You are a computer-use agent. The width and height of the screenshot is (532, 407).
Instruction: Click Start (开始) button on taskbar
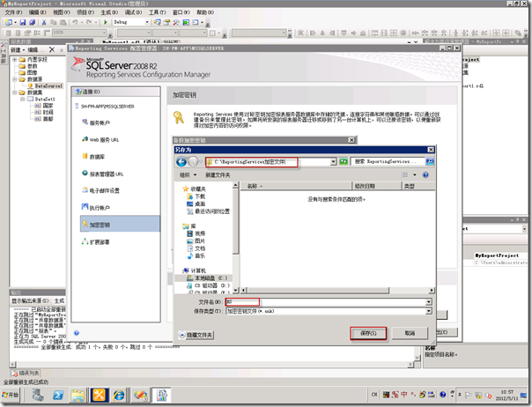[11, 396]
